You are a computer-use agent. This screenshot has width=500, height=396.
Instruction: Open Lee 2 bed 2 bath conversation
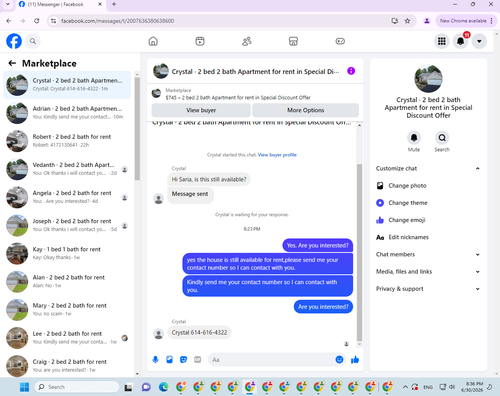[x=67, y=338]
